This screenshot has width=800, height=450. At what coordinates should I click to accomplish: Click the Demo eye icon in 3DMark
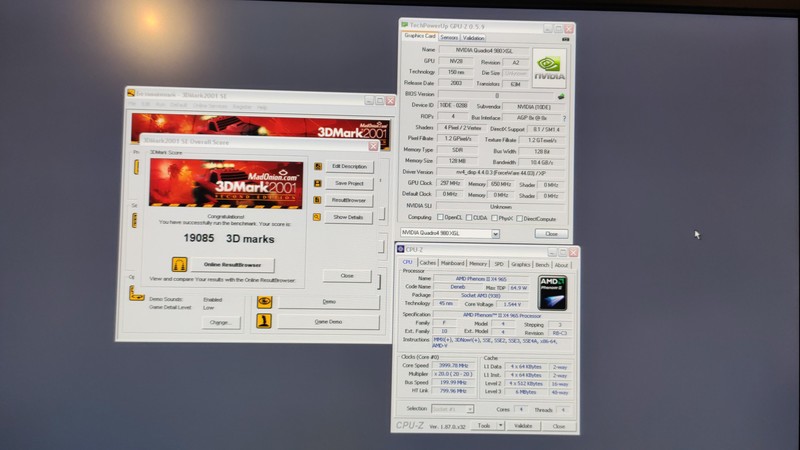coord(264,302)
